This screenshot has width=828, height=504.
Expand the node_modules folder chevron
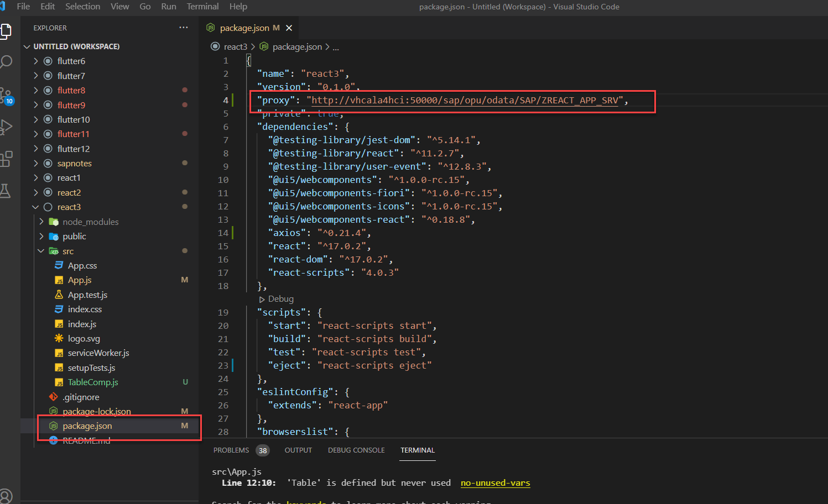pyautogui.click(x=41, y=222)
